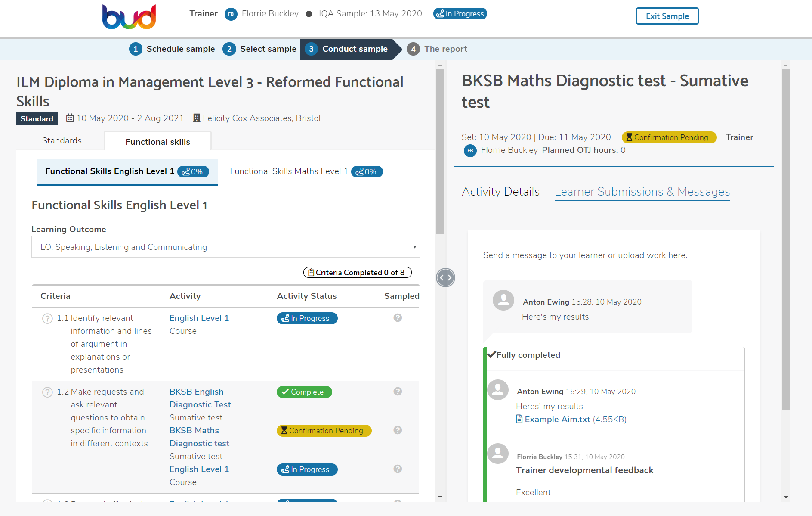
Task: Click the panel splitter arrows handle
Action: coord(445,277)
